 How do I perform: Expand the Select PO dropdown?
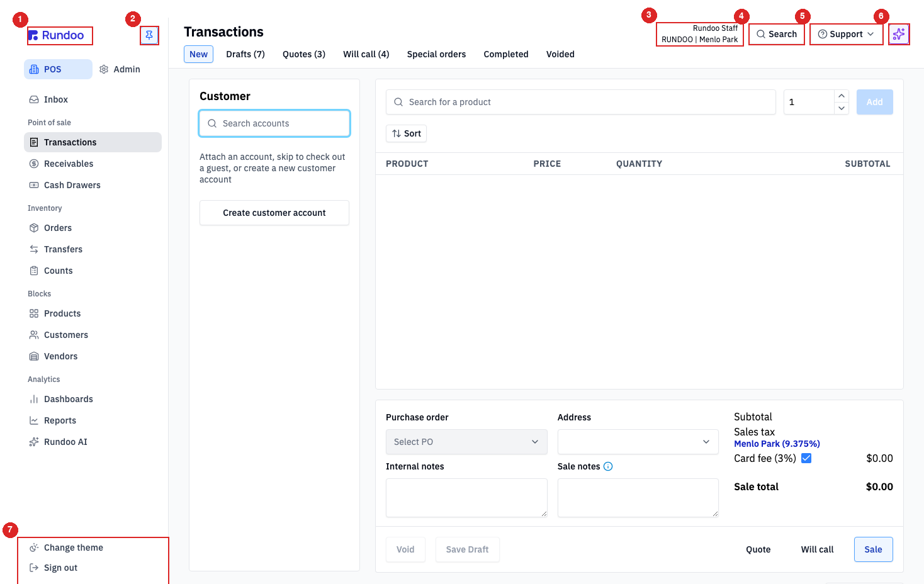(466, 442)
